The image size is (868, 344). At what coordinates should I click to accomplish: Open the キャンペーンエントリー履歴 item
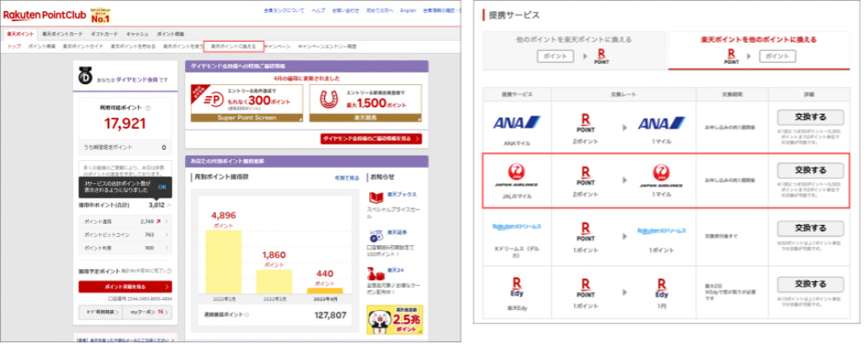pyautogui.click(x=327, y=47)
